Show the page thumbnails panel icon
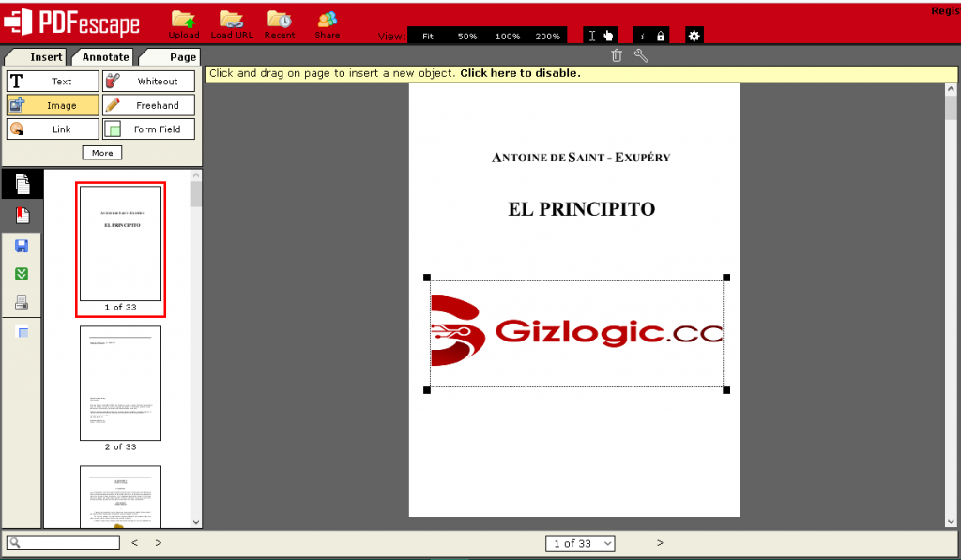961x560 pixels. (23, 184)
